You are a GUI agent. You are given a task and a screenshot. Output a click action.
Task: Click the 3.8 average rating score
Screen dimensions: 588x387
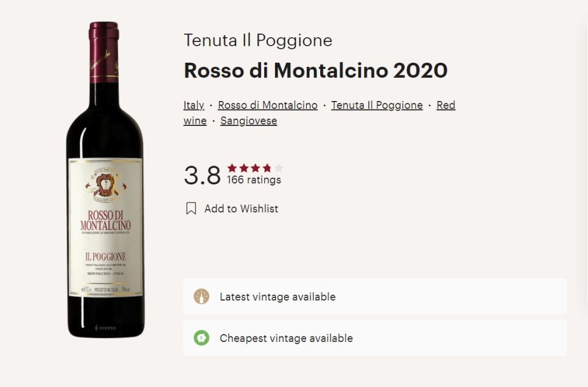point(203,175)
